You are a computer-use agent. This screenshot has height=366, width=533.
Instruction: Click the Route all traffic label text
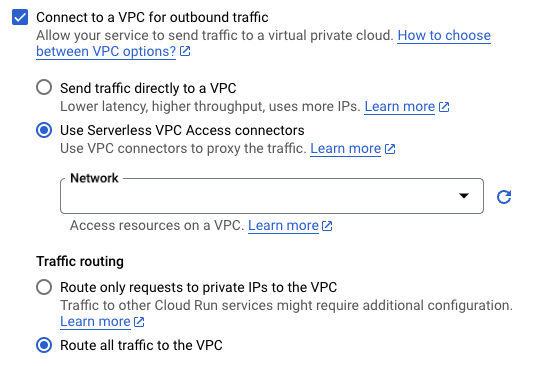141,345
